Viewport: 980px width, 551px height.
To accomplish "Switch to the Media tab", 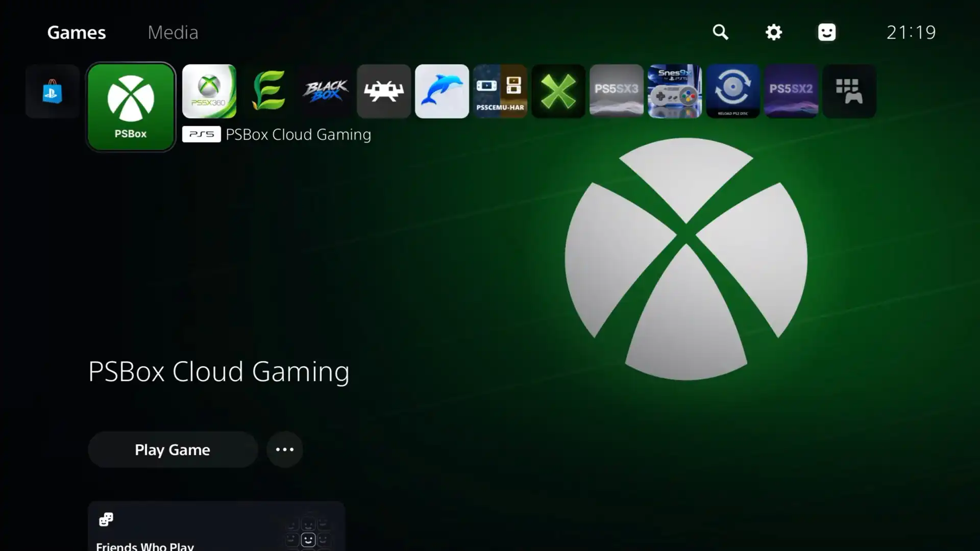I will [173, 32].
